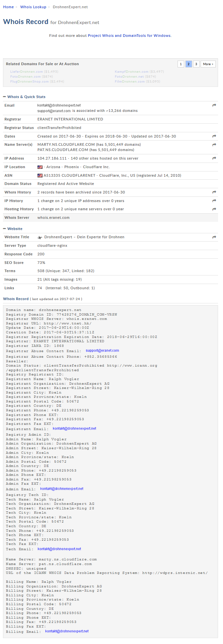Go to page 1 of related domains
Image resolution: width=223 pixels, height=644 pixels.
point(181,64)
